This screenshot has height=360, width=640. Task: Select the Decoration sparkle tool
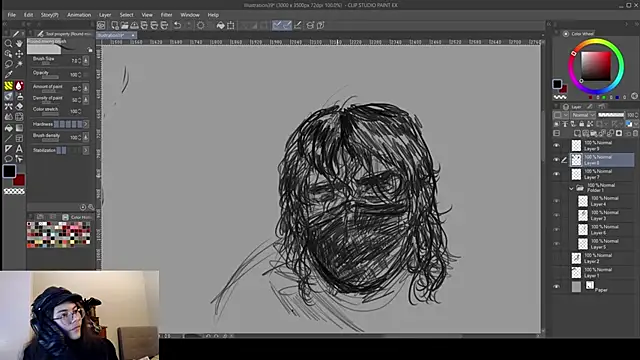8,107
